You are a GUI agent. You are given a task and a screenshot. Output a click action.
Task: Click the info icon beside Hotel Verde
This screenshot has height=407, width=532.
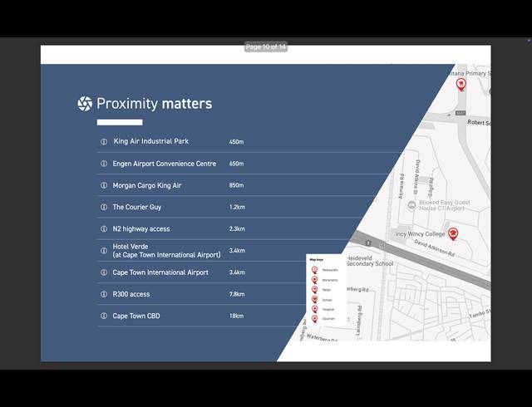[x=104, y=251]
